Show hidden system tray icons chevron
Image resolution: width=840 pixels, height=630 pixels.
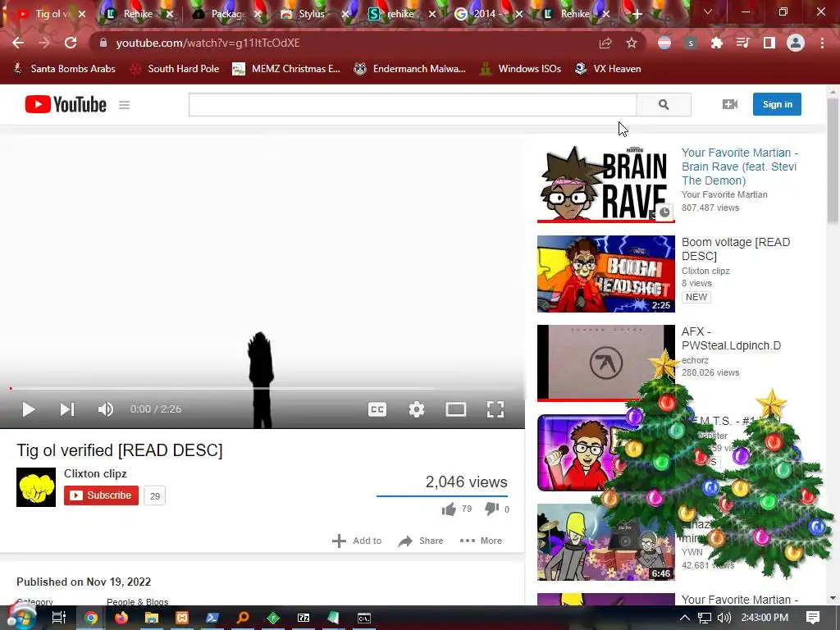[x=685, y=618]
